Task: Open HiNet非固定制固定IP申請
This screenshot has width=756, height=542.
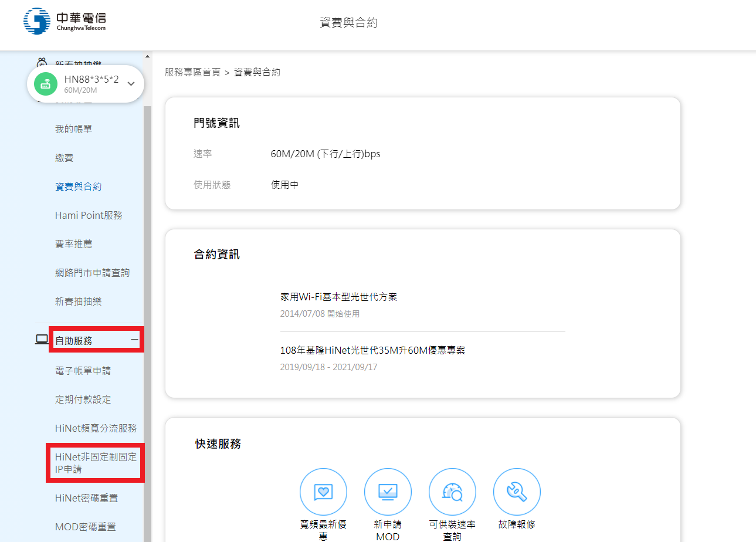Action: (96, 463)
